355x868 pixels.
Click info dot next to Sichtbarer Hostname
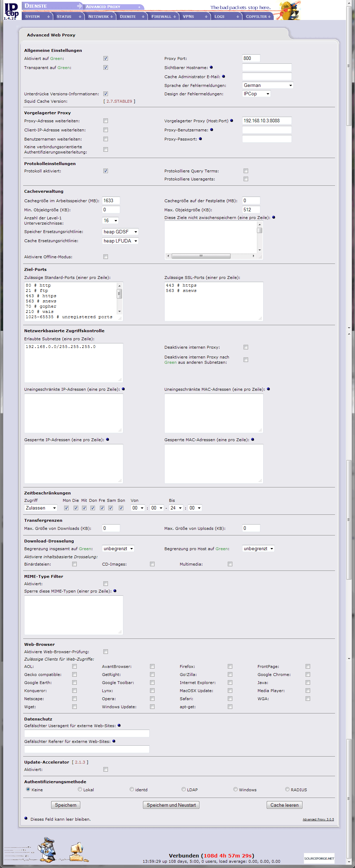click(211, 67)
